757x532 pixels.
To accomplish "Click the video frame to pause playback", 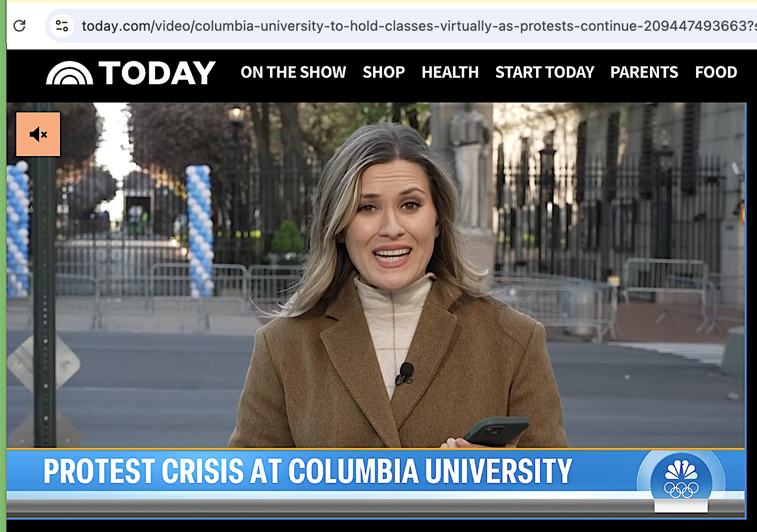I will [376, 310].
